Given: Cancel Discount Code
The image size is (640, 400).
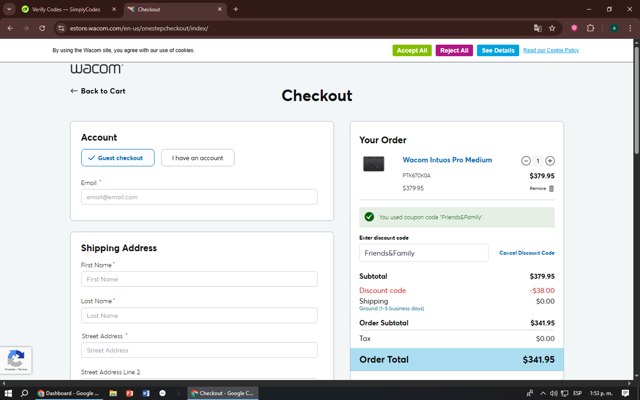Looking at the screenshot, I should coord(527,253).
